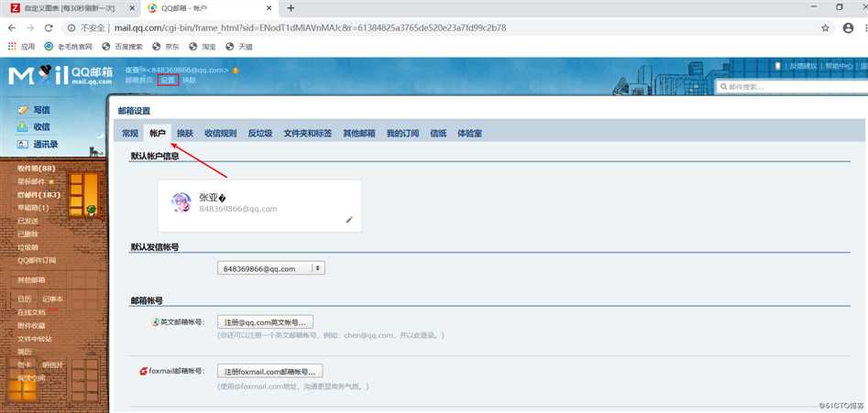Open the 收信规则 mail rules tab
Screen dimensions: 868x413
220,134
